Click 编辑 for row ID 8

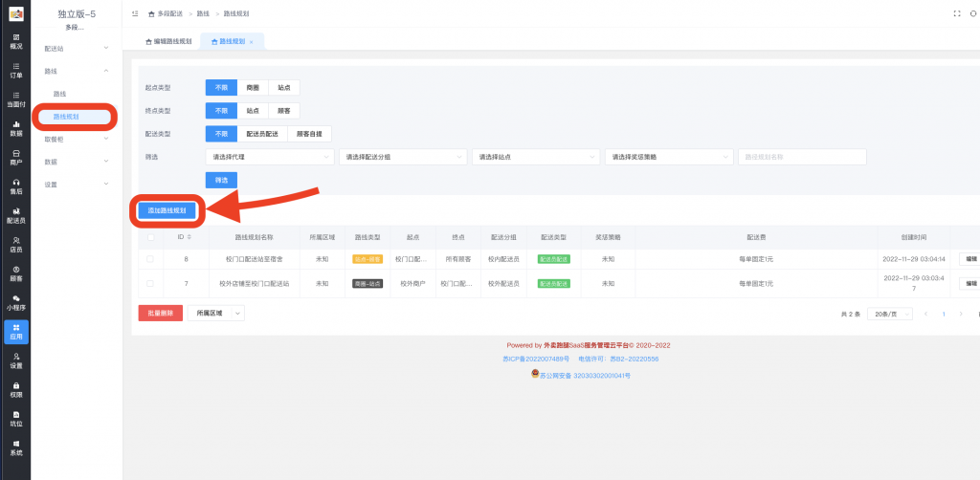click(970, 258)
